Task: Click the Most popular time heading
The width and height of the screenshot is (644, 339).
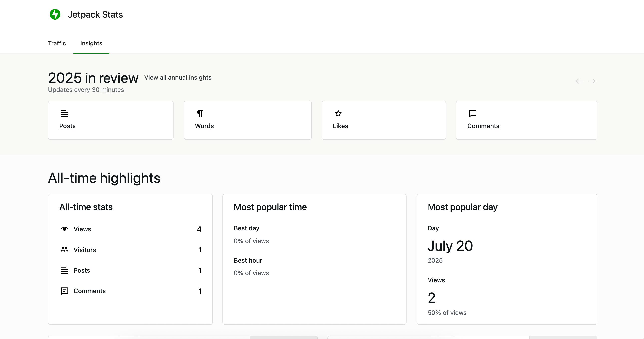Action: tap(270, 207)
